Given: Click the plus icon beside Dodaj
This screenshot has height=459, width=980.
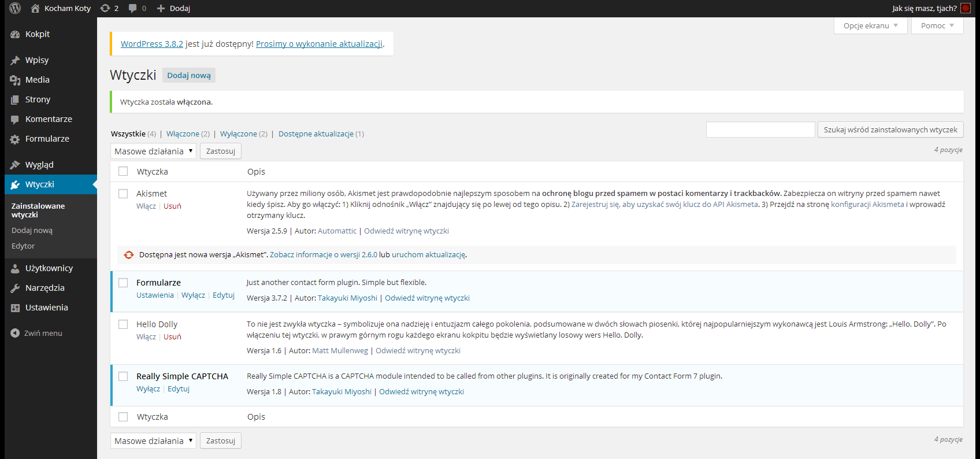Looking at the screenshot, I should [161, 8].
